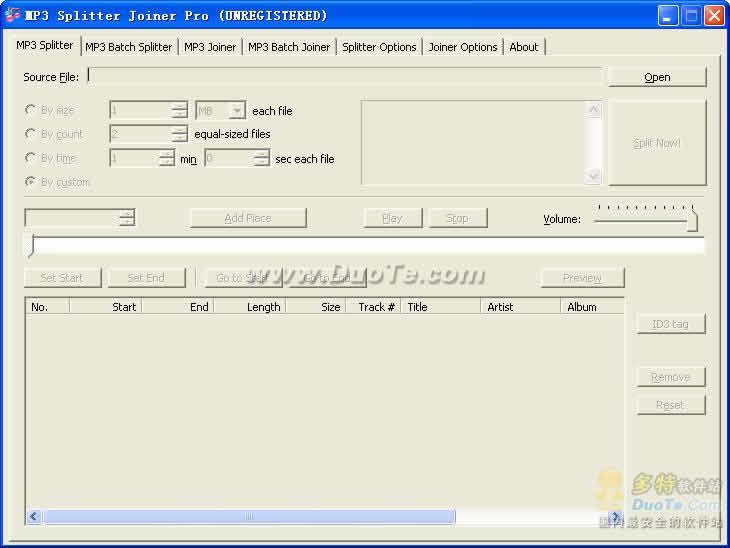
Task: Select the MP3 Batch Joiner tab
Action: coord(289,47)
